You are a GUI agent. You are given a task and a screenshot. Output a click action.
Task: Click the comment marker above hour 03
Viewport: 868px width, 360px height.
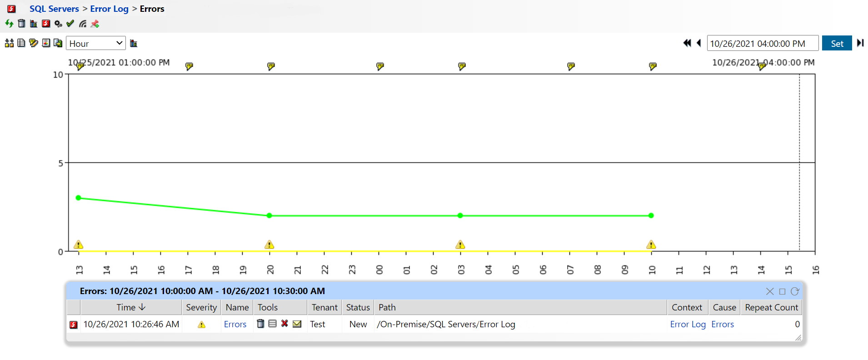click(x=462, y=66)
